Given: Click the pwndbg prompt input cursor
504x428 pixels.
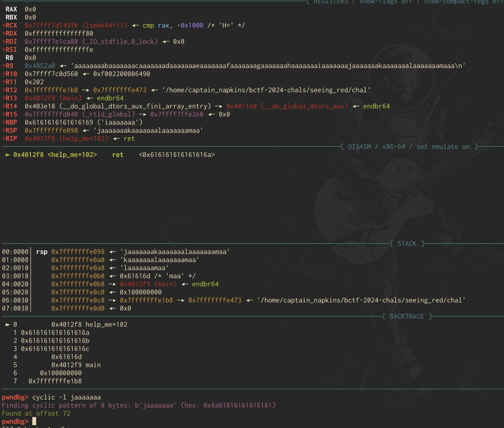Looking at the screenshot, I should (x=34, y=421).
